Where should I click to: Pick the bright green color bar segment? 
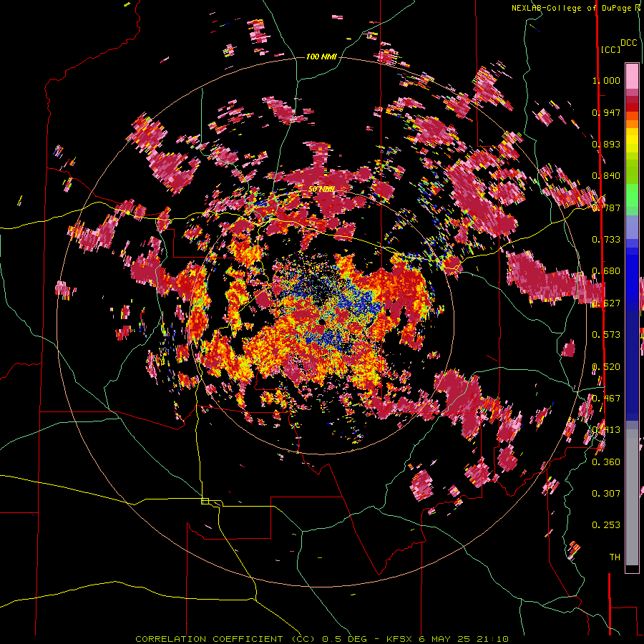point(632,196)
